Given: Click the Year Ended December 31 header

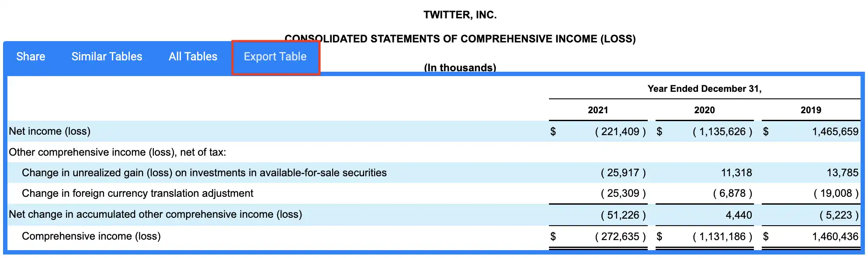Looking at the screenshot, I should [x=704, y=89].
